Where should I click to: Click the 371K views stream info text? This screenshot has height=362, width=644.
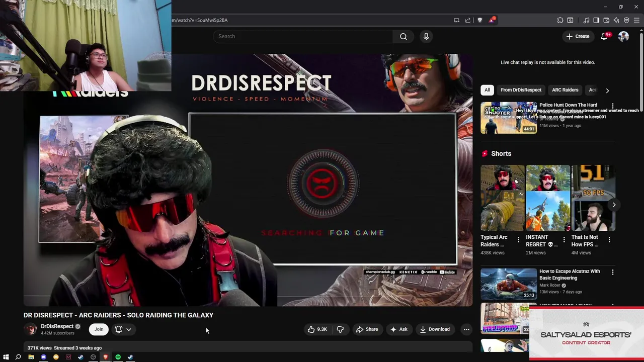(64, 348)
